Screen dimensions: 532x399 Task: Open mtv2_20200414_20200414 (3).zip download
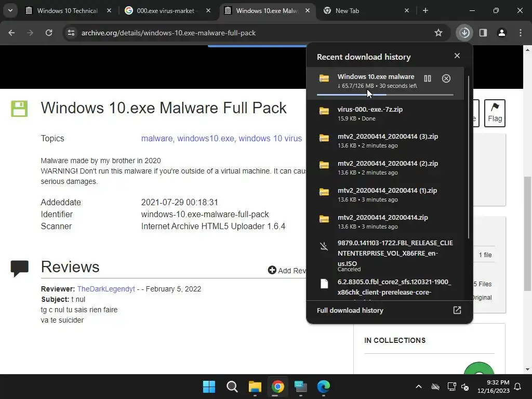point(385,141)
